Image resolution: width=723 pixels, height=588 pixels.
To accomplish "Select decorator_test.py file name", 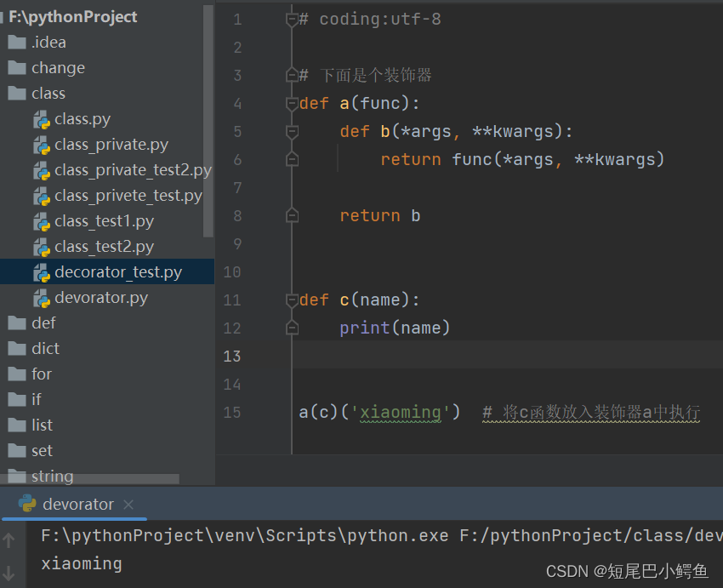I will pos(118,272).
